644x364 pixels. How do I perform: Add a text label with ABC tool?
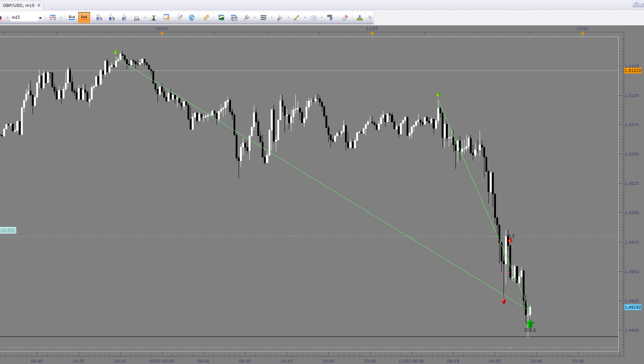pos(330,17)
